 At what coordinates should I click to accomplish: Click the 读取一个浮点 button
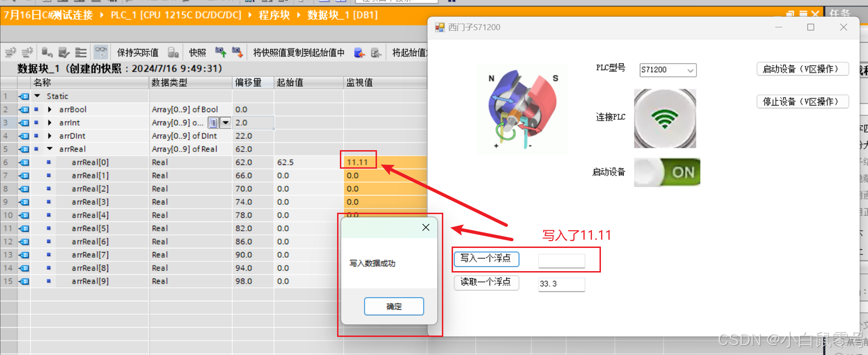coord(486,282)
